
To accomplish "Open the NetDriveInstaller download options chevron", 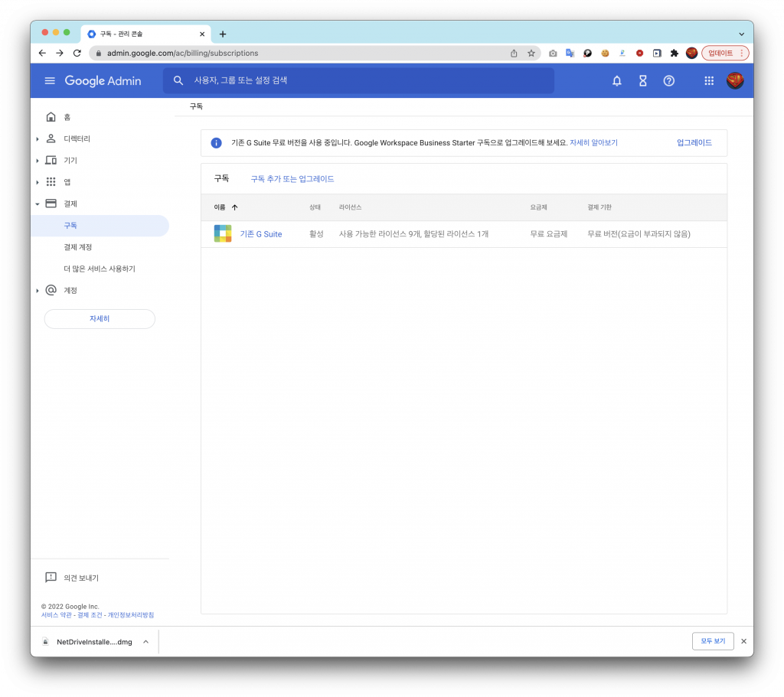I will pos(145,642).
